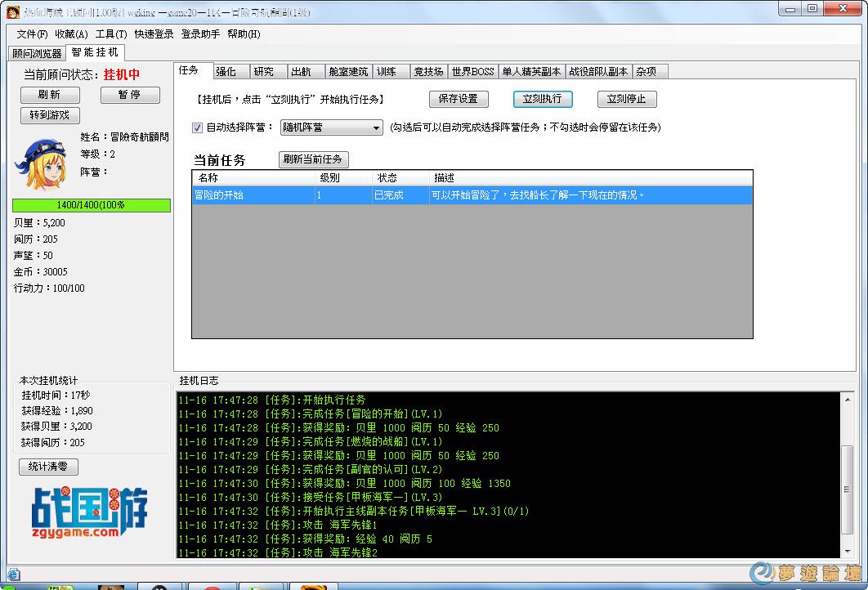Open the 竞技场 tab

pyautogui.click(x=428, y=72)
